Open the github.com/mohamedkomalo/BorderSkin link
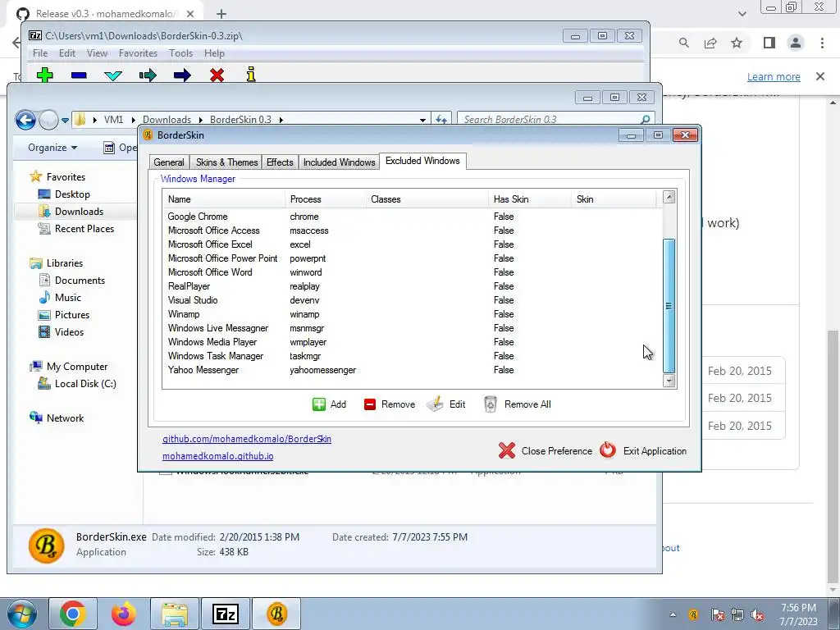The height and width of the screenshot is (630, 840). click(247, 439)
